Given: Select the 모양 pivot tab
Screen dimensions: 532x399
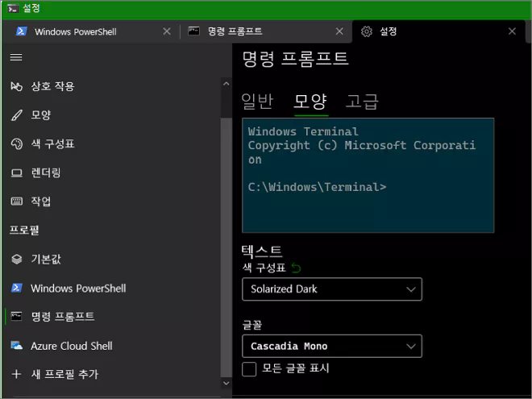Looking at the screenshot, I should click(x=310, y=101).
